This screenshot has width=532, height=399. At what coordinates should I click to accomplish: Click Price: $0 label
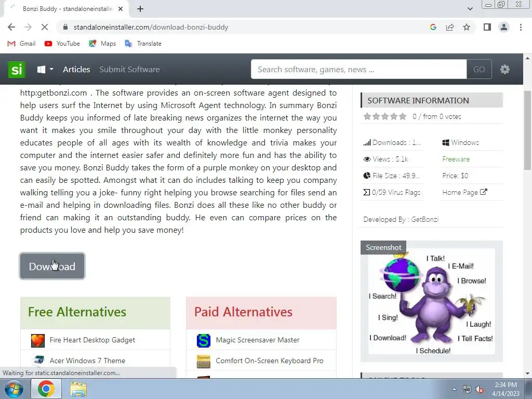tap(455, 176)
